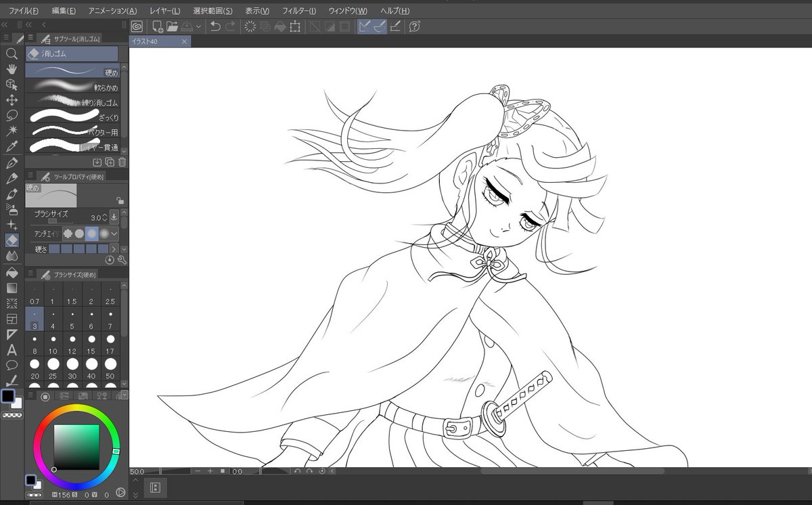The image size is (812, 505).
Task: Toggle the tool property lock icon
Action: click(119, 200)
